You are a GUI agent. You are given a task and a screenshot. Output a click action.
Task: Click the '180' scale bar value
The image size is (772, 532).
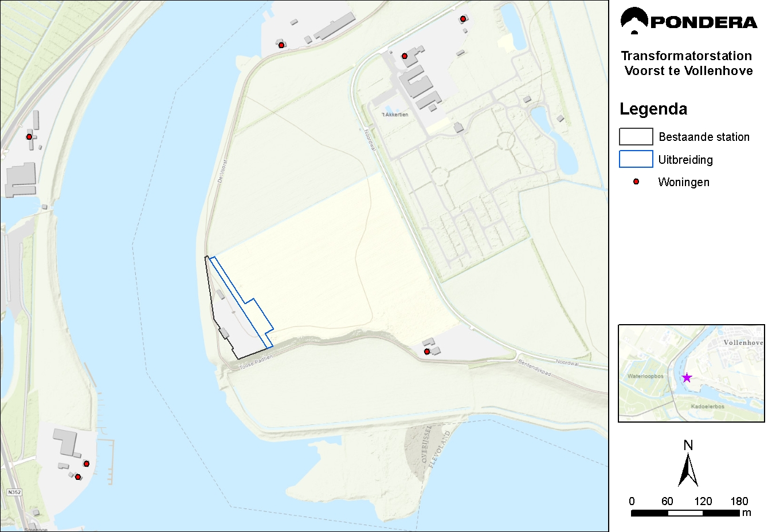739,501
